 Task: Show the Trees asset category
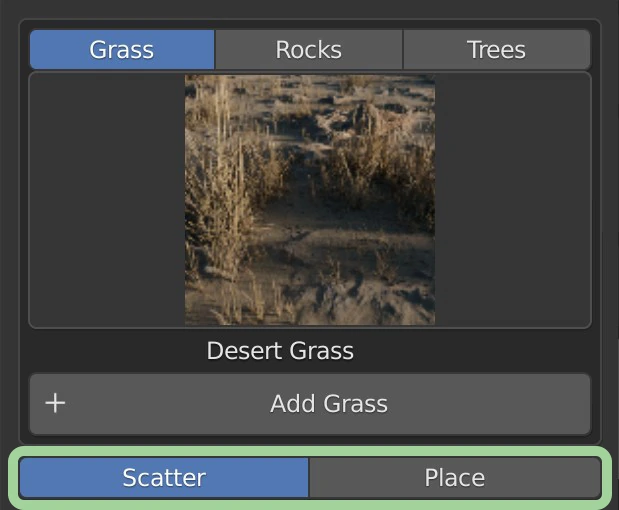(496, 50)
